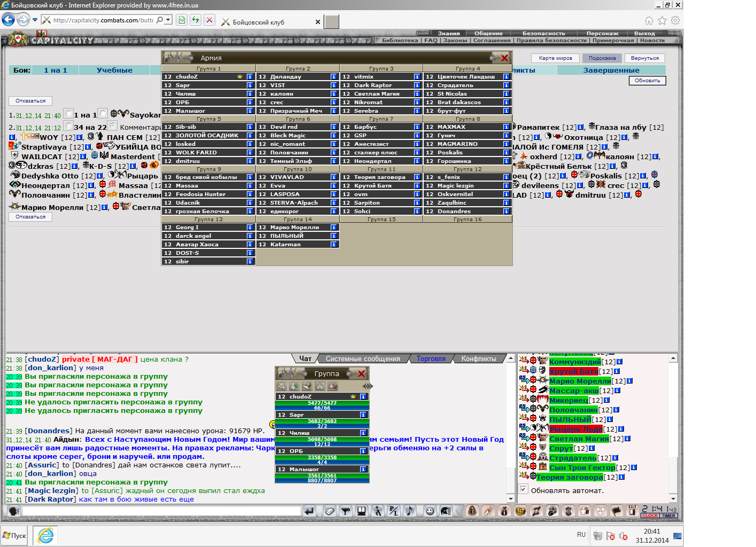Open the Библиотека link

[x=400, y=40]
